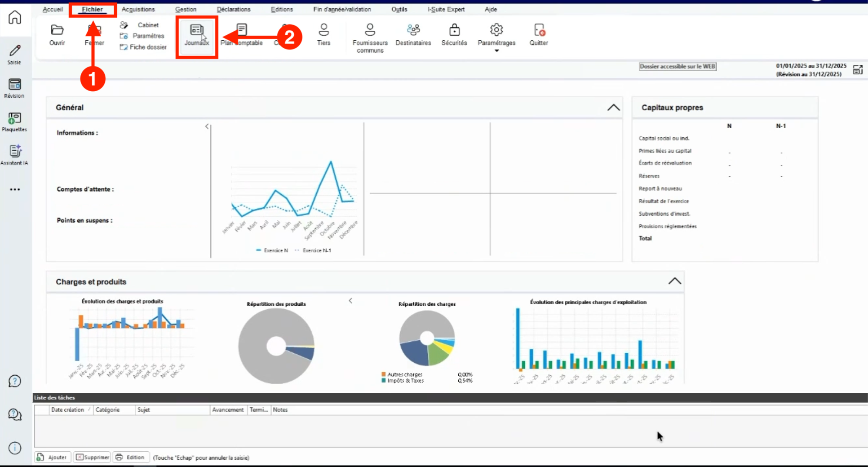Open the Plan comptable ribbon button
Viewport: 868px width, 467px height.
point(242,35)
